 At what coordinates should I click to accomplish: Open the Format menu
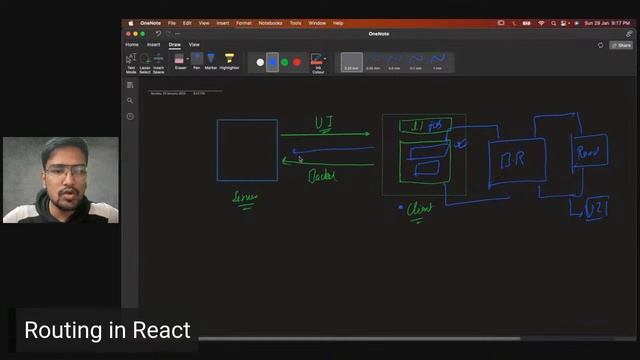pyautogui.click(x=244, y=23)
